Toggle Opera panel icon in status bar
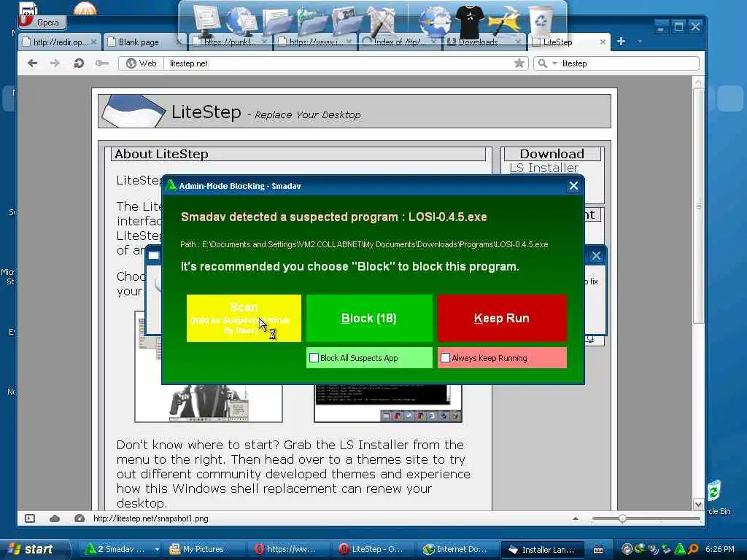This screenshot has height=560, width=747. click(30, 518)
